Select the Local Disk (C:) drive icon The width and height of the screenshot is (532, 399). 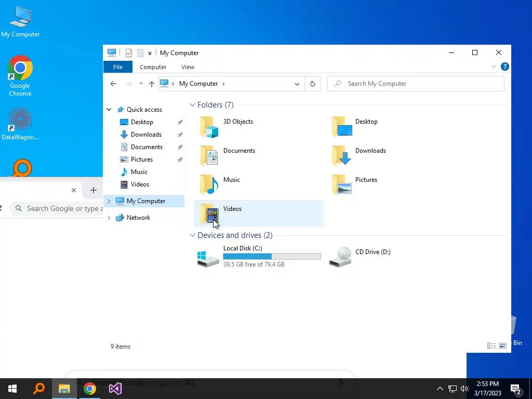click(x=208, y=259)
